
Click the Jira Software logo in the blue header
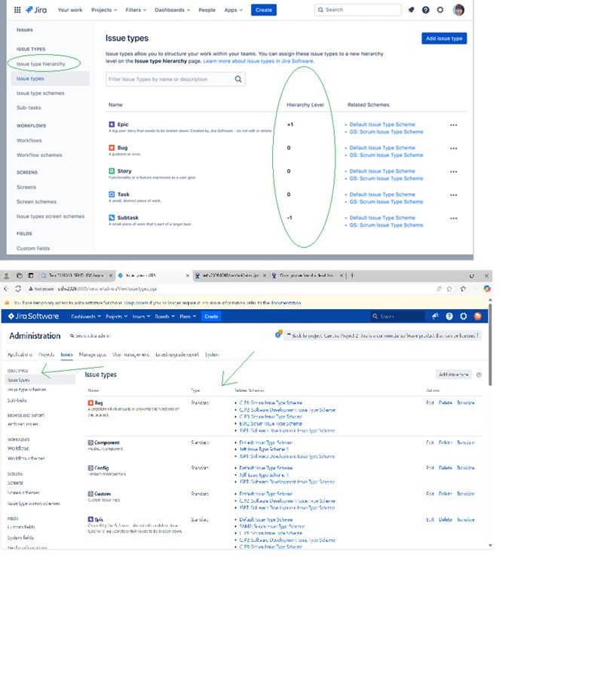point(34,316)
